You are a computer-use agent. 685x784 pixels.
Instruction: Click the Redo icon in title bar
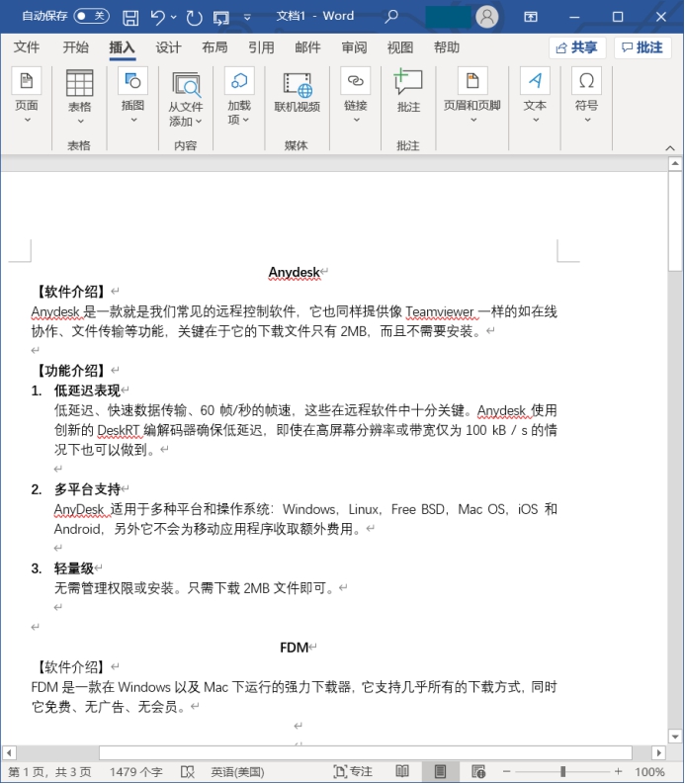click(194, 18)
